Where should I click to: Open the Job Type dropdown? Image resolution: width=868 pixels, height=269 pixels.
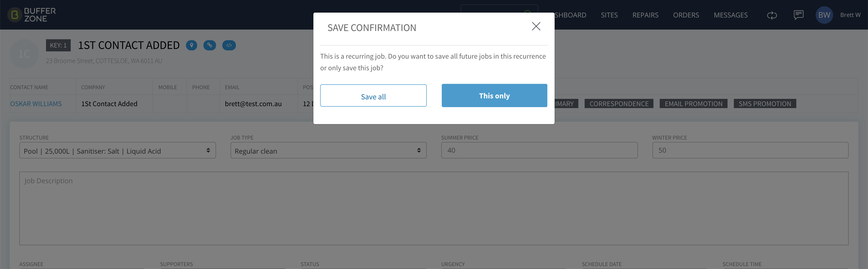pos(328,150)
